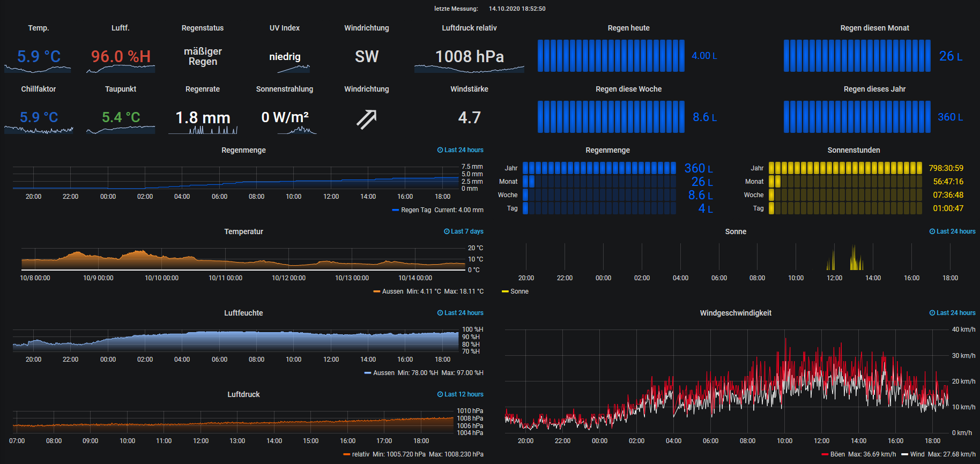Open the Sonnenstrahlung panel title menu
Screen dimensions: 980x464
point(285,89)
